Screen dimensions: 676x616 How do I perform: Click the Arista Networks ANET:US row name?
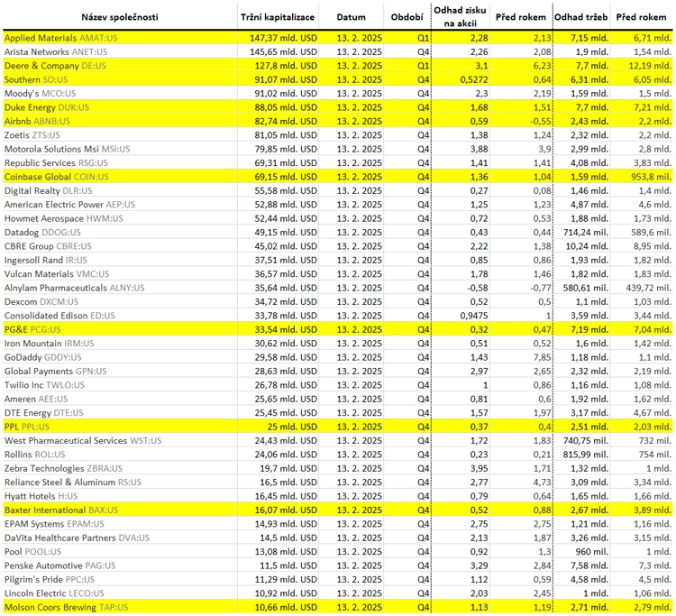click(x=56, y=51)
